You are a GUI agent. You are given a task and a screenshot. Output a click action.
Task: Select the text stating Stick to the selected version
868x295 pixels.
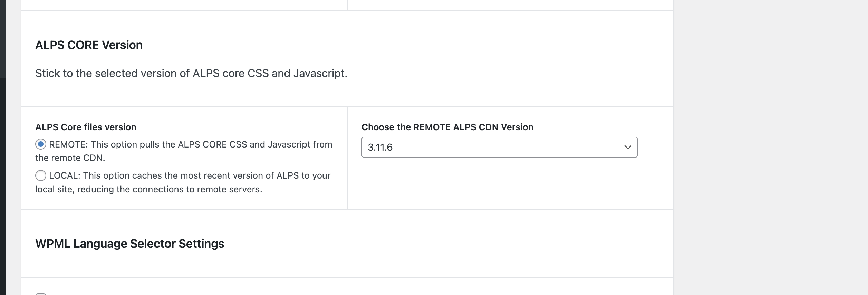[191, 73]
